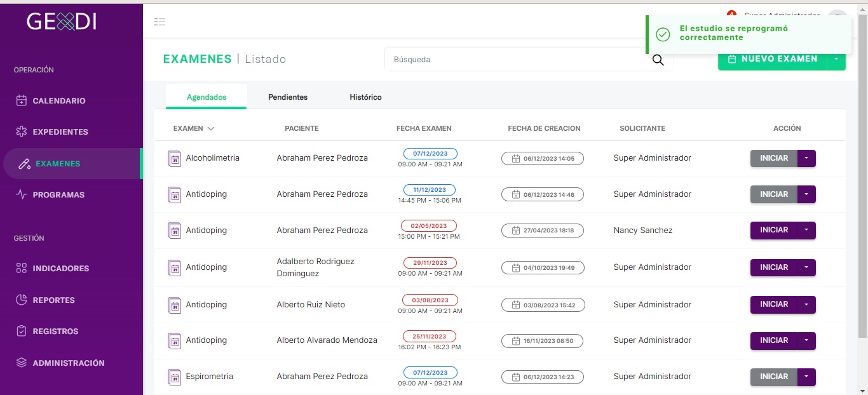Click calendar icon in 27/04/2023 18:18 badge
Image resolution: width=868 pixels, height=395 pixels.
516,231
